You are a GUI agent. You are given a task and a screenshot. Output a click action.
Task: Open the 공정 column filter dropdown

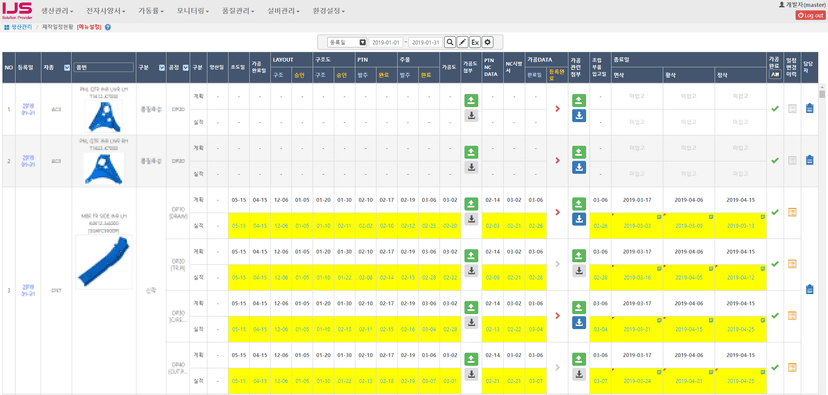[x=185, y=68]
